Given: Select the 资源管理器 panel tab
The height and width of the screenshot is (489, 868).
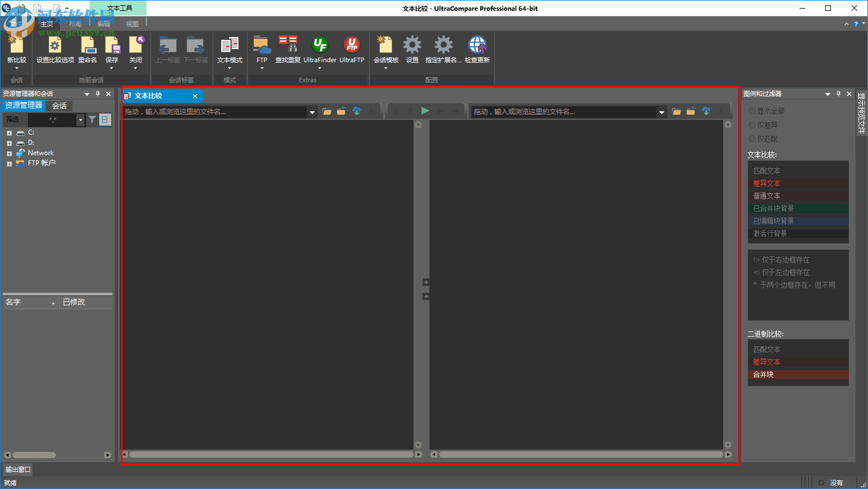Looking at the screenshot, I should click(x=24, y=106).
